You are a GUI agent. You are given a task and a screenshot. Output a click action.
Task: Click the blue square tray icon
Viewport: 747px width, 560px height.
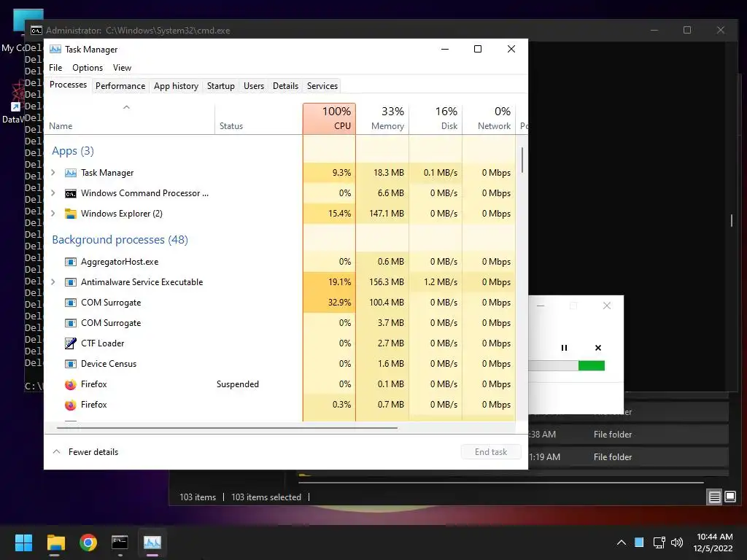pos(639,542)
